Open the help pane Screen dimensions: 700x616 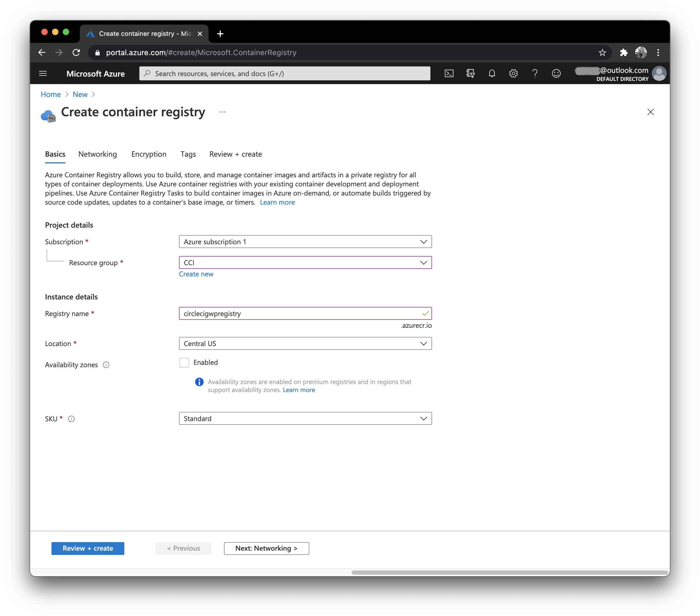point(535,73)
